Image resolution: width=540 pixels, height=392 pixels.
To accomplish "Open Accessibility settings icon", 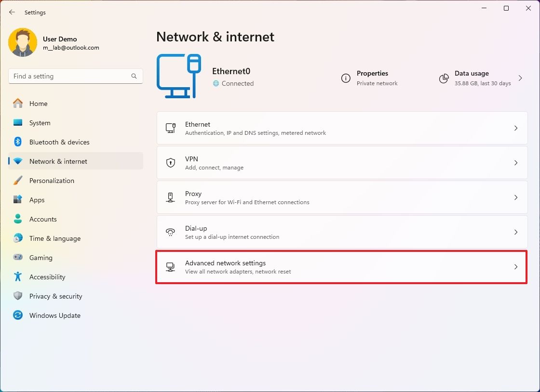I will (x=18, y=277).
